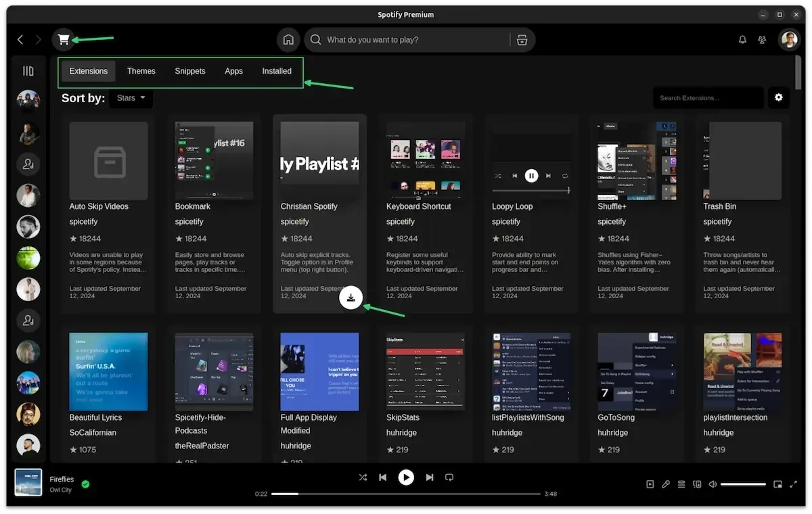Toggle shuffle playback
The height and width of the screenshot is (514, 812).
(x=363, y=477)
